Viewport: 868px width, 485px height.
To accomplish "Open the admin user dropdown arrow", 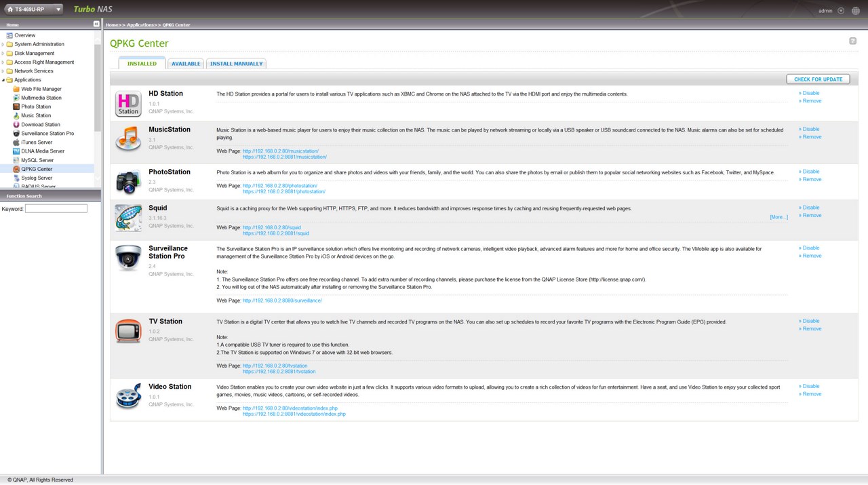I will pos(841,11).
